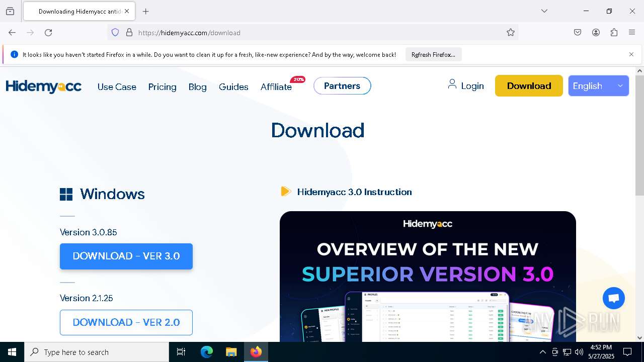Open Task View on the taskbar
The height and width of the screenshot is (362, 644).
pyautogui.click(x=181, y=352)
